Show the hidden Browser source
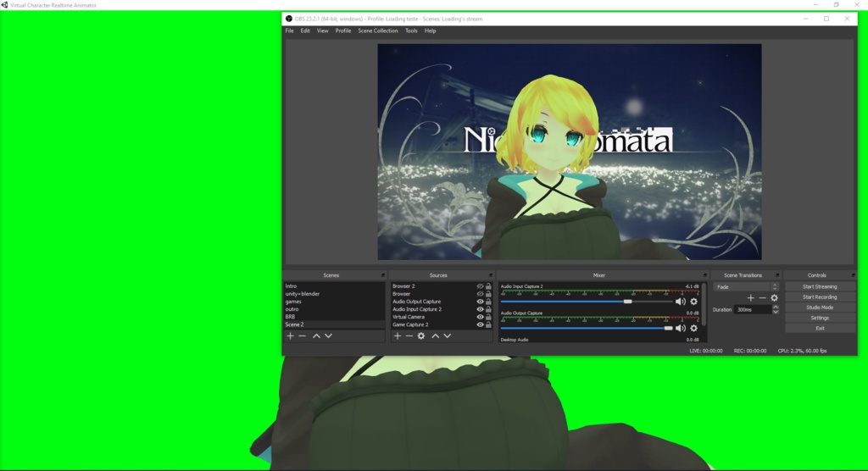The width and height of the screenshot is (868, 471). point(480,294)
